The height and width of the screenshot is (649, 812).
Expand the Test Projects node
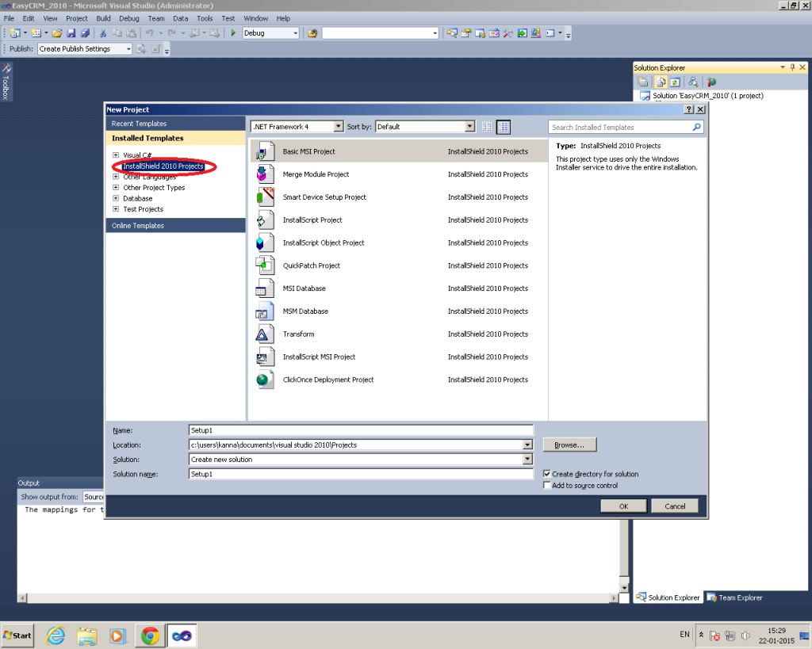pyautogui.click(x=116, y=209)
